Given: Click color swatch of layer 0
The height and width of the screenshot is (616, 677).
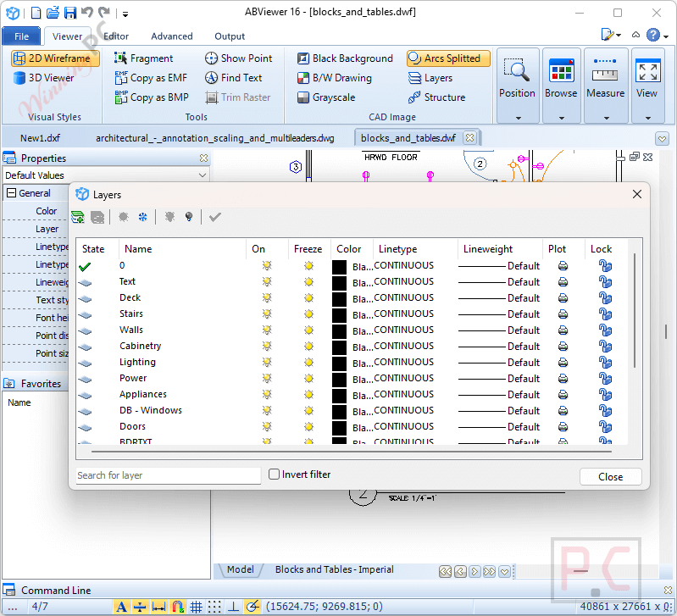Looking at the screenshot, I should tap(340, 267).
